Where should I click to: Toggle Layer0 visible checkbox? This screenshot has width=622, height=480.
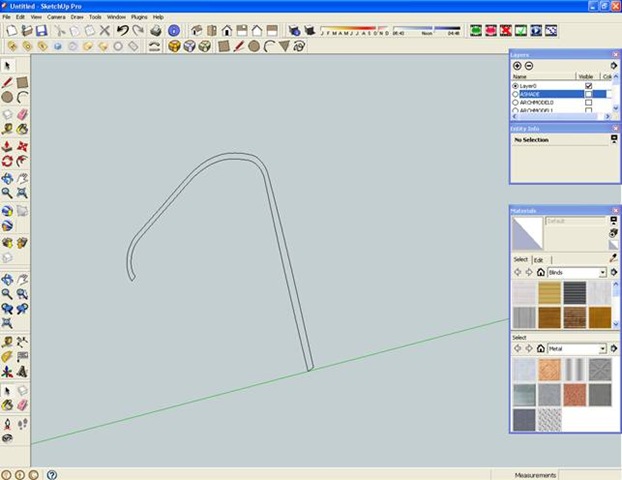[x=588, y=86]
